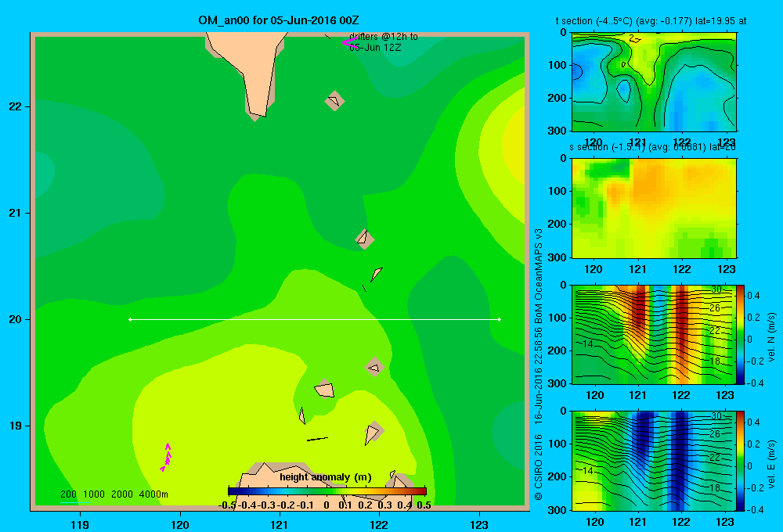The height and width of the screenshot is (532, 783).
Task: Click the main map latitude label 19
Action: 16,426
